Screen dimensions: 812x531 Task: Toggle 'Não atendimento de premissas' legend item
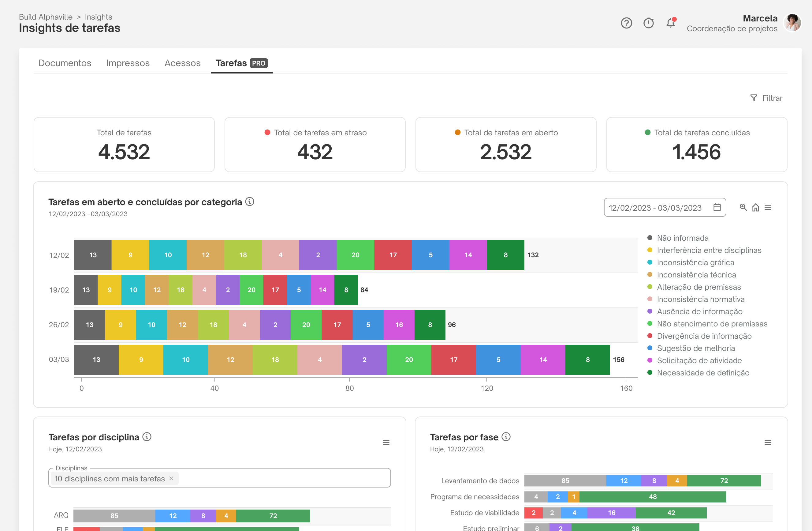[x=707, y=324]
